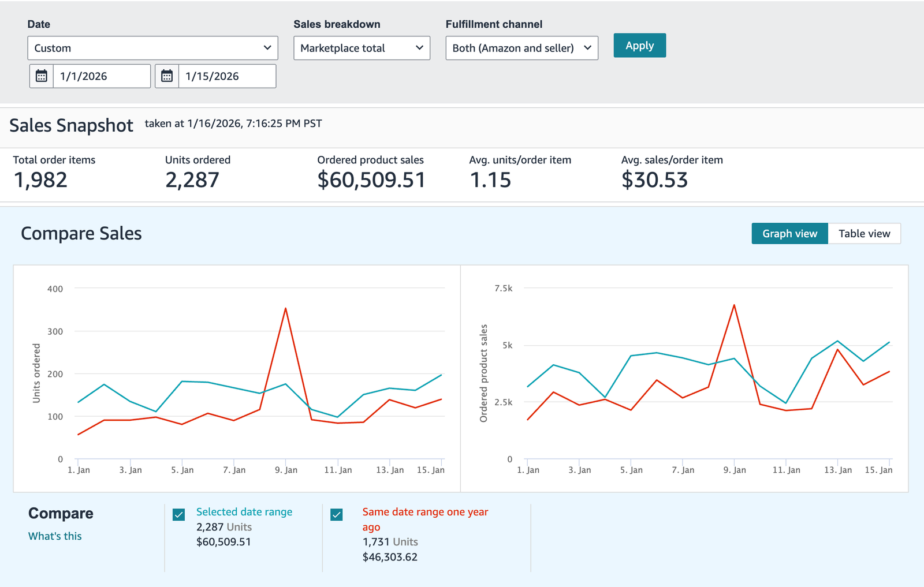Expand the Sales breakdown Marketplace total dropdown
Screen dimensions: 924x587
click(362, 48)
